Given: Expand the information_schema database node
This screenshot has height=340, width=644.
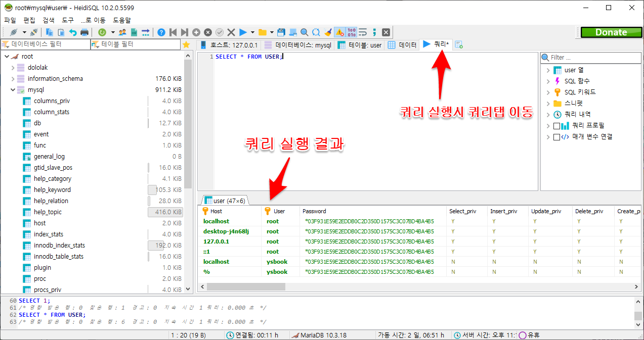Looking at the screenshot, I should pos(13,79).
